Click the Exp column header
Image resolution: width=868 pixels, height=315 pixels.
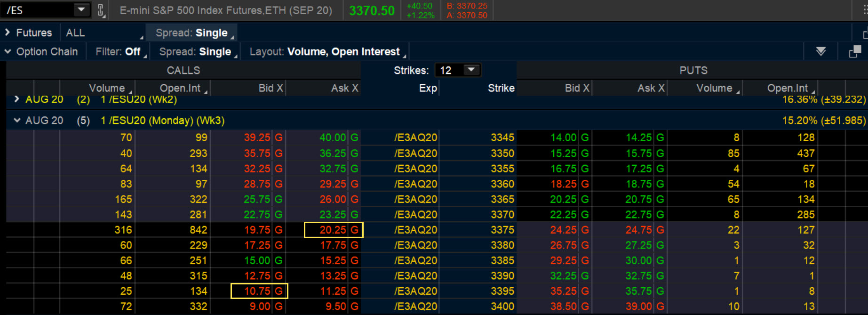point(428,88)
